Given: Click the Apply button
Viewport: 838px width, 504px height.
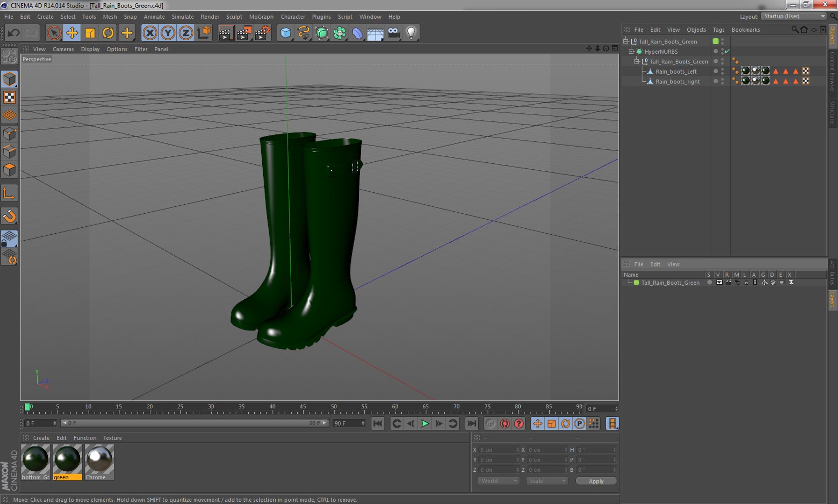Looking at the screenshot, I should pos(596,481).
